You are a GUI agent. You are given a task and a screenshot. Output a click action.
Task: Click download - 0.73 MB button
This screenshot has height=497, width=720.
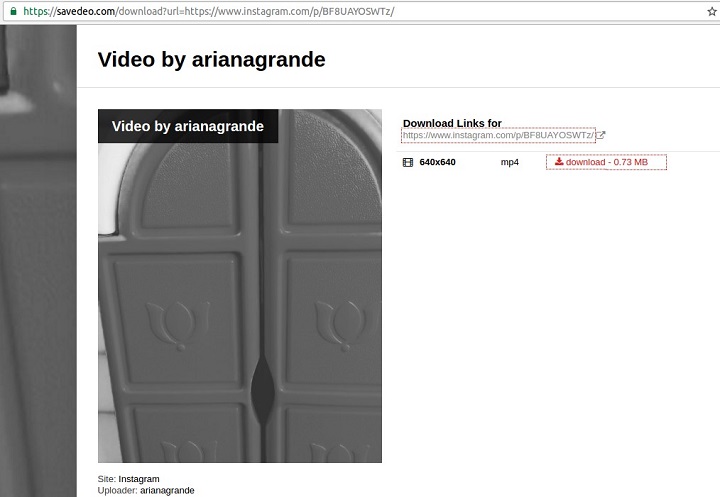(606, 162)
